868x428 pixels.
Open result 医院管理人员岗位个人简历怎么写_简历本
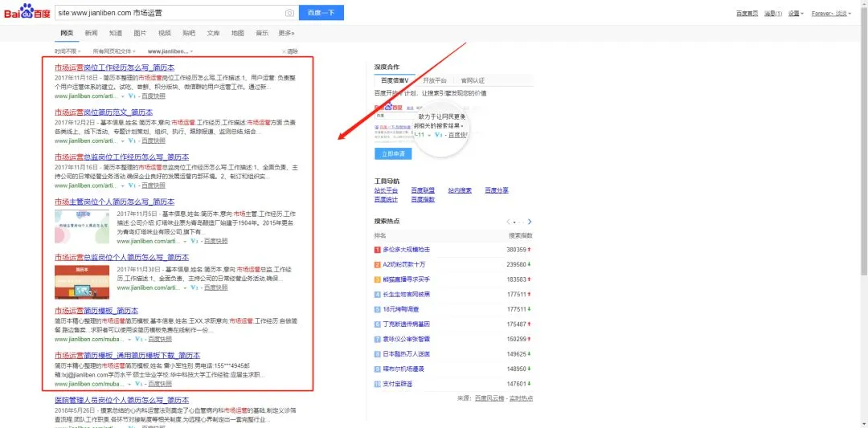(121, 401)
